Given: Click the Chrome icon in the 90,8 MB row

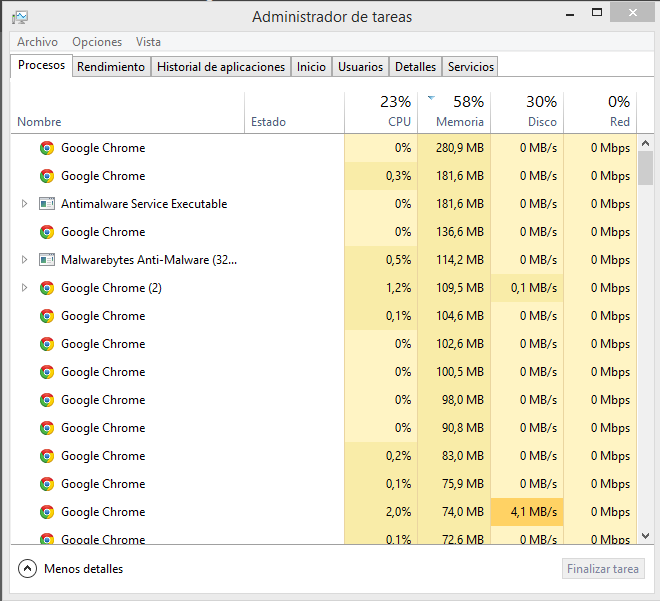Looking at the screenshot, I should (47, 428).
